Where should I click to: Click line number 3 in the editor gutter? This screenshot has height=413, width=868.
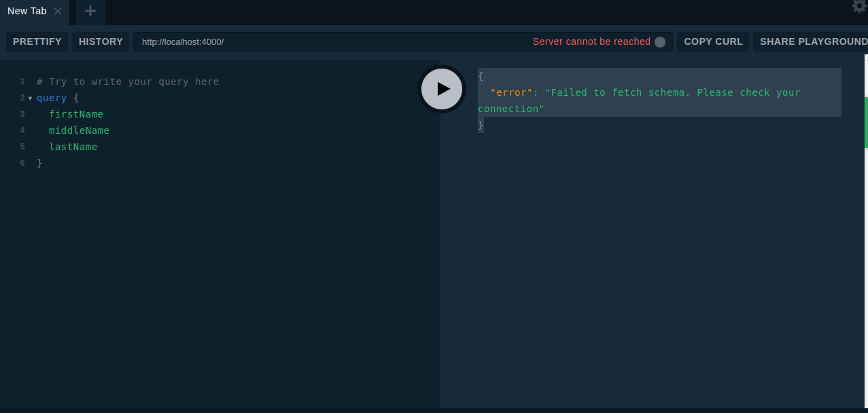click(x=22, y=114)
